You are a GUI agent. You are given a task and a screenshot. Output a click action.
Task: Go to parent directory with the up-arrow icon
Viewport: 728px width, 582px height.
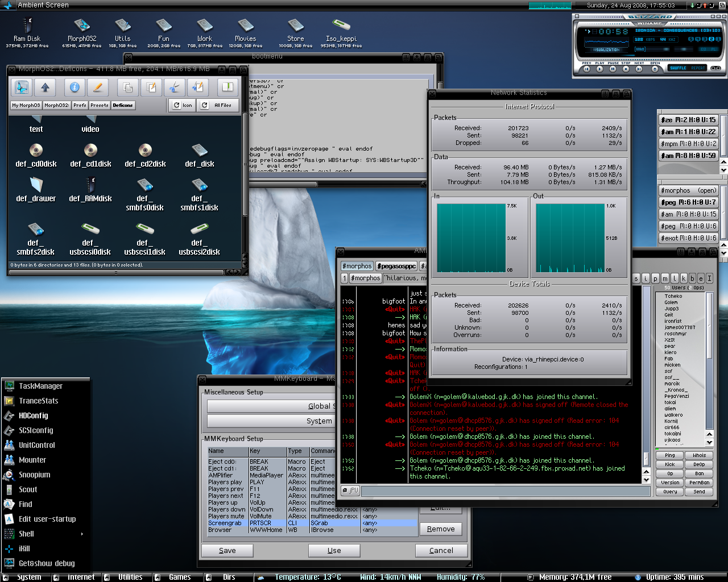tap(45, 87)
